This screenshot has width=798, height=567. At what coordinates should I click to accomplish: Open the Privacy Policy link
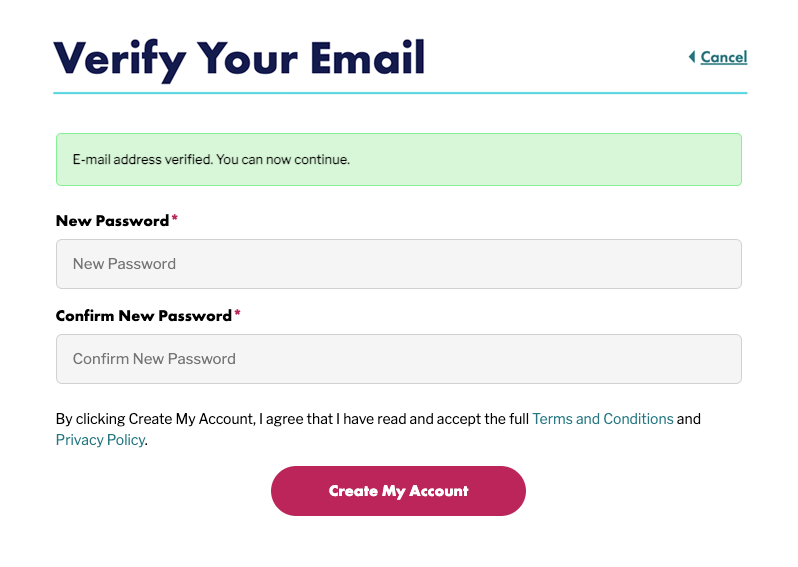pyautogui.click(x=100, y=440)
